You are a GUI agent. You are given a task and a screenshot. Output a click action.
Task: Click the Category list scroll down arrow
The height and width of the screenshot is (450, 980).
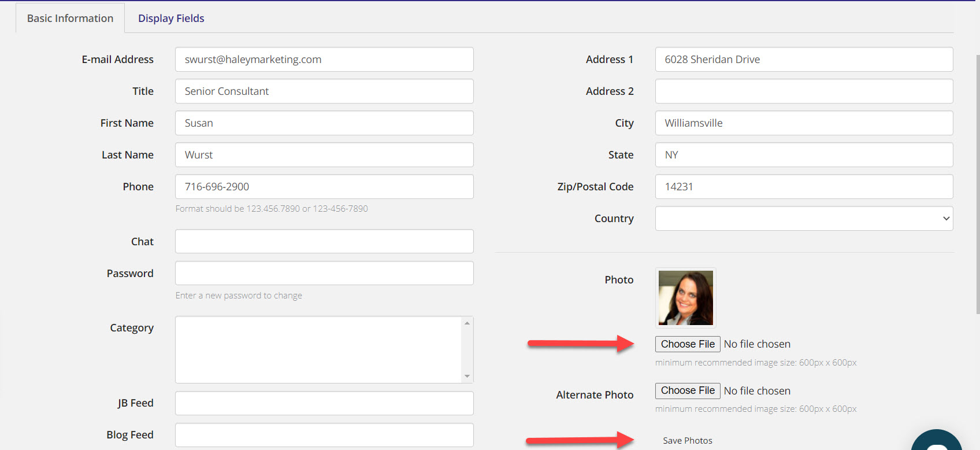point(467,377)
